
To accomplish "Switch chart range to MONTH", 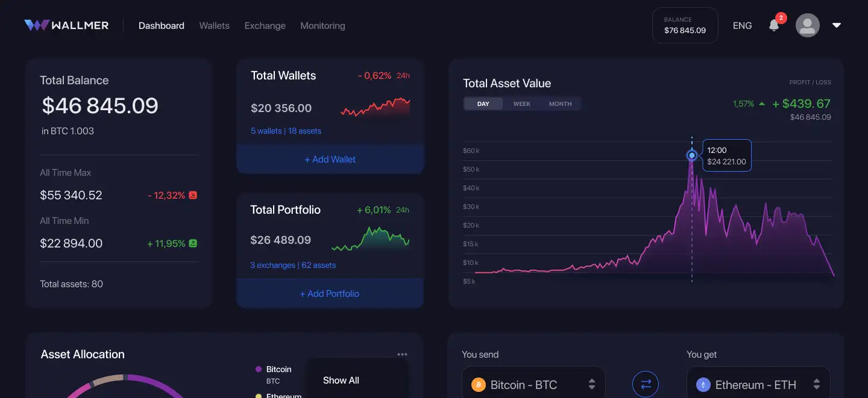I will tap(561, 104).
